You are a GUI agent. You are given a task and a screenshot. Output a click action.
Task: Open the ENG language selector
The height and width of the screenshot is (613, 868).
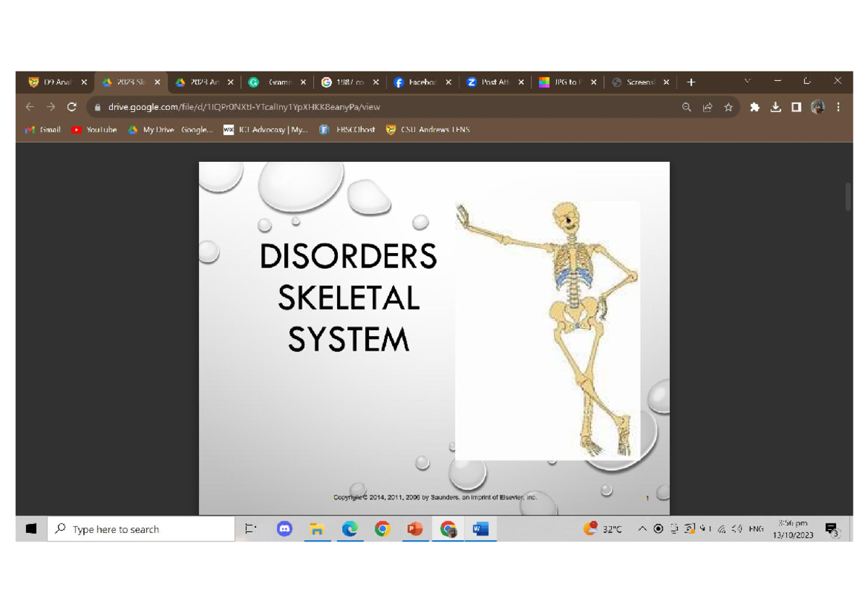(x=755, y=528)
